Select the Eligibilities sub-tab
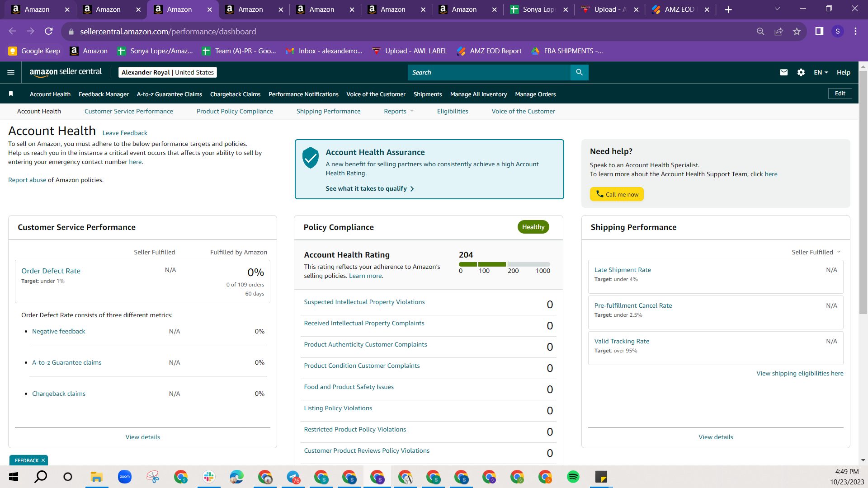The height and width of the screenshot is (488, 868). 453,111
